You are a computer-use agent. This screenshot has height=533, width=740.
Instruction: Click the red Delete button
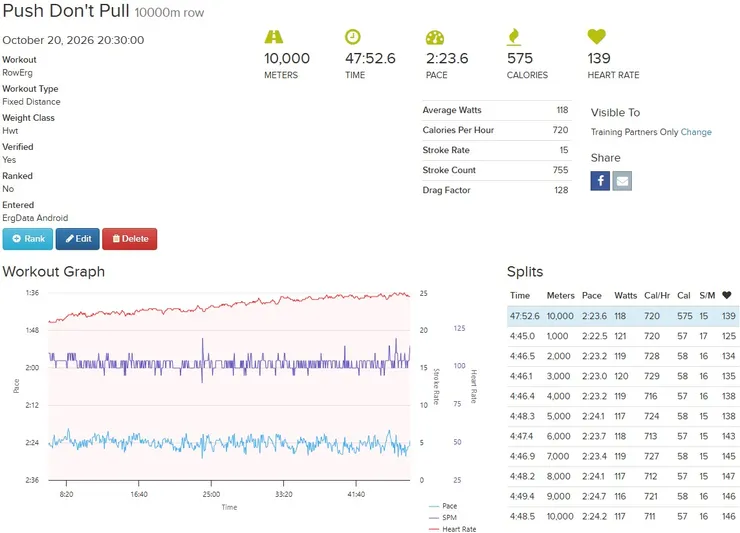click(x=130, y=239)
